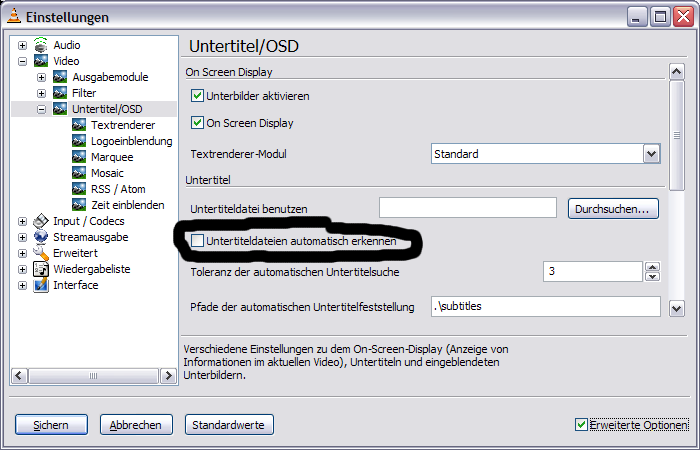Select Logoeinblendung tree item
Screen dimensions: 700x450
(x=132, y=141)
